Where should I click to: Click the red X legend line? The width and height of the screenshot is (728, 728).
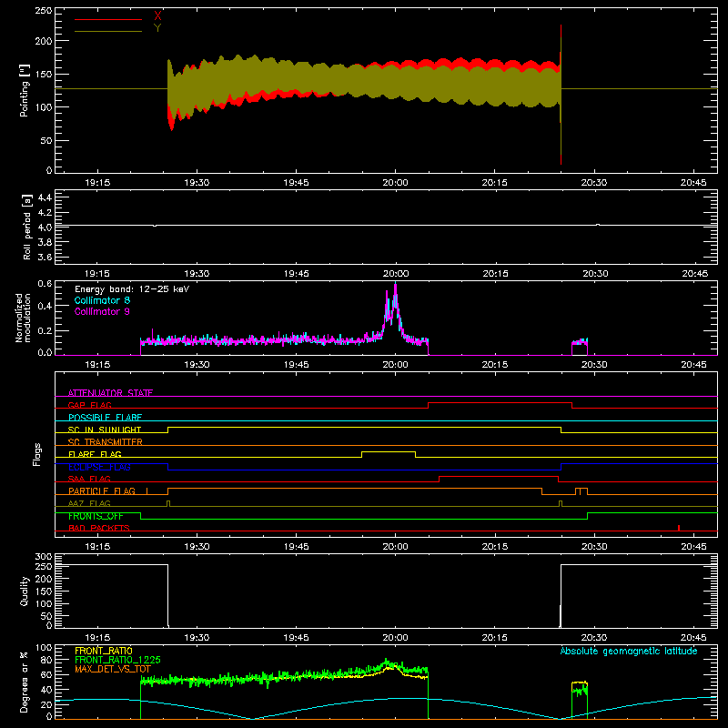tap(108, 19)
